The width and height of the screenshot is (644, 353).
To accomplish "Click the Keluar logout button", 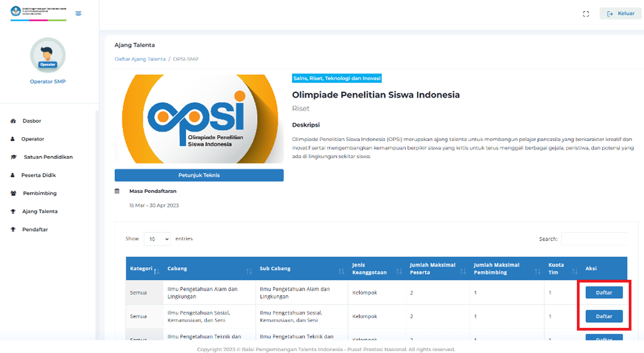I will click(620, 14).
